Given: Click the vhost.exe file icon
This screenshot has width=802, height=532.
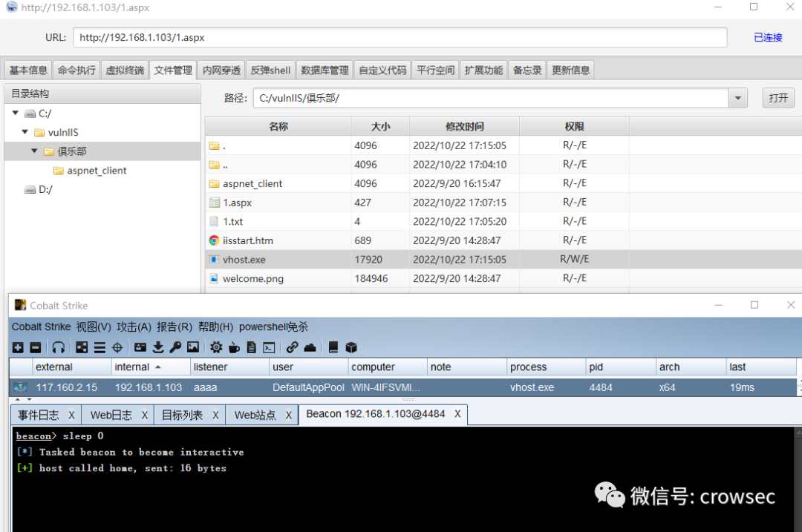Looking at the screenshot, I should [x=215, y=259].
